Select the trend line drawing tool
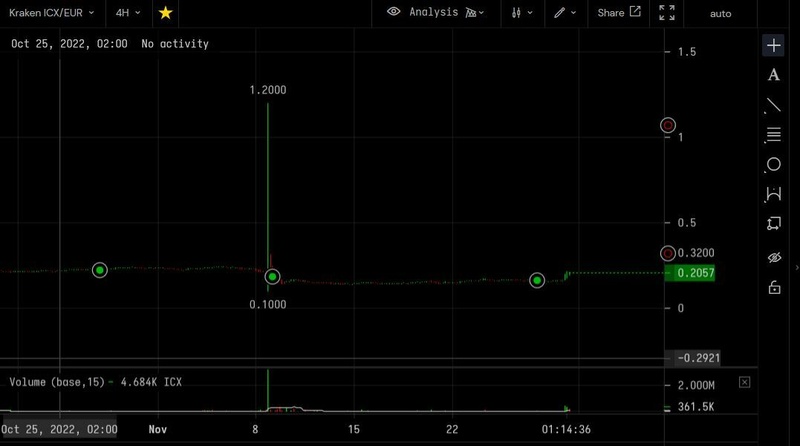The image size is (800, 446). click(x=773, y=106)
